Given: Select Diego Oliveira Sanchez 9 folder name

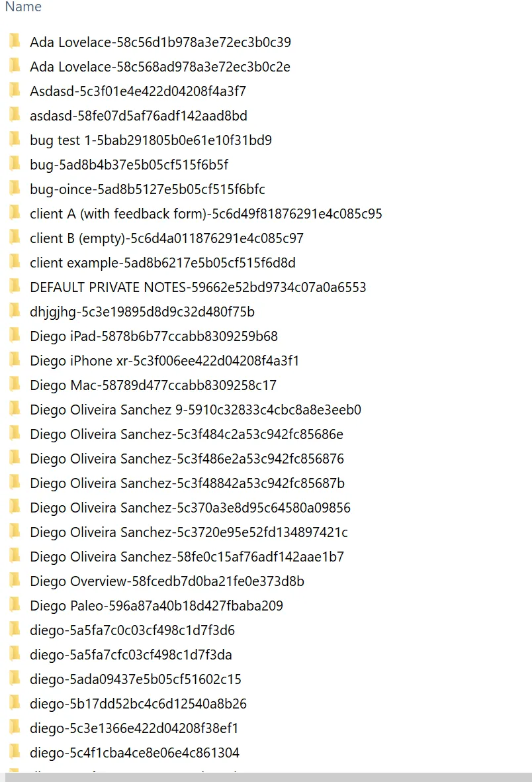Looking at the screenshot, I should click(195, 410).
